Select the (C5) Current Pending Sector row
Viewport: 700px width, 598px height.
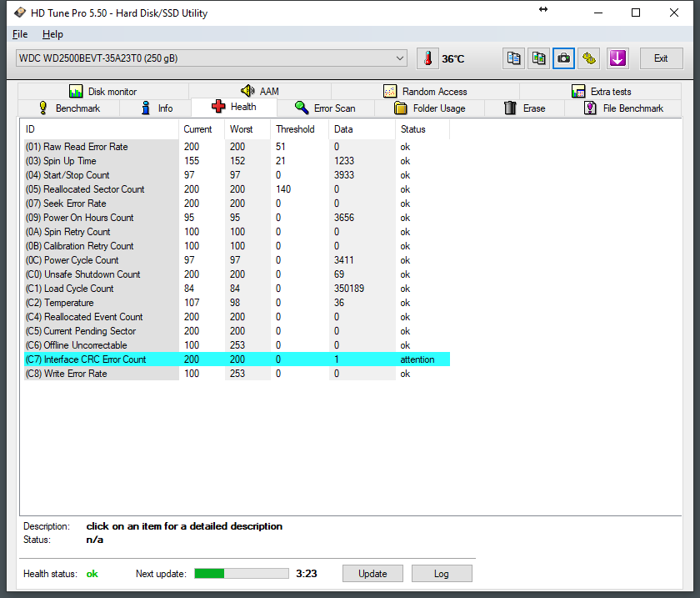[237, 331]
